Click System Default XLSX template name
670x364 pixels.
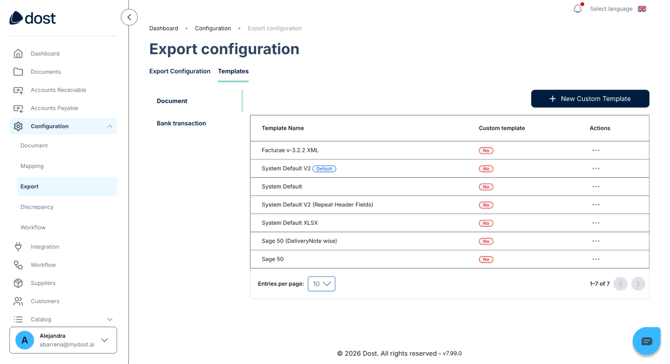290,223
